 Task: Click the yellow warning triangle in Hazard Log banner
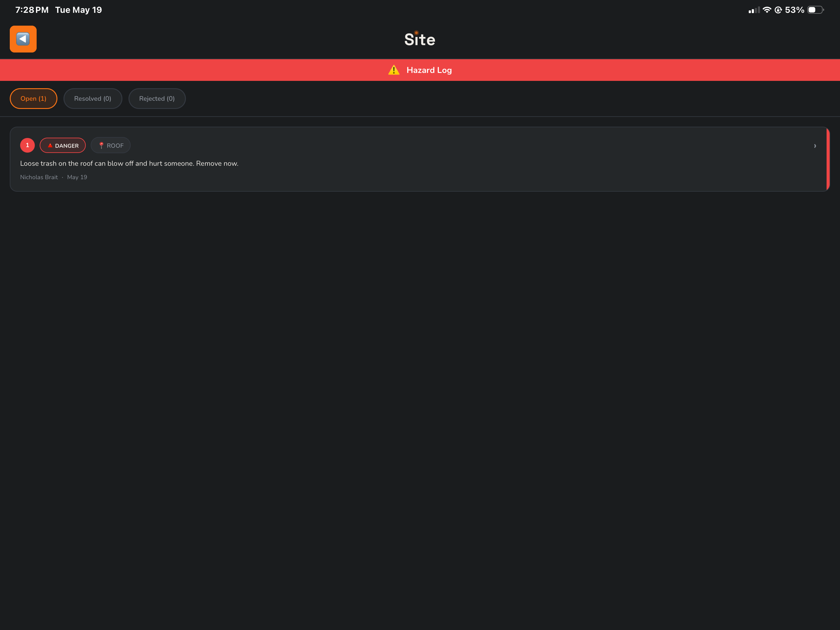(x=394, y=70)
